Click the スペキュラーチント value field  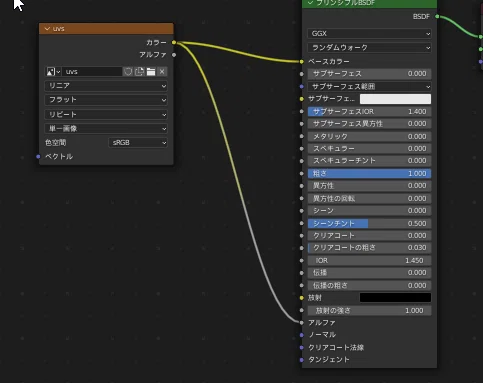[x=369, y=161]
